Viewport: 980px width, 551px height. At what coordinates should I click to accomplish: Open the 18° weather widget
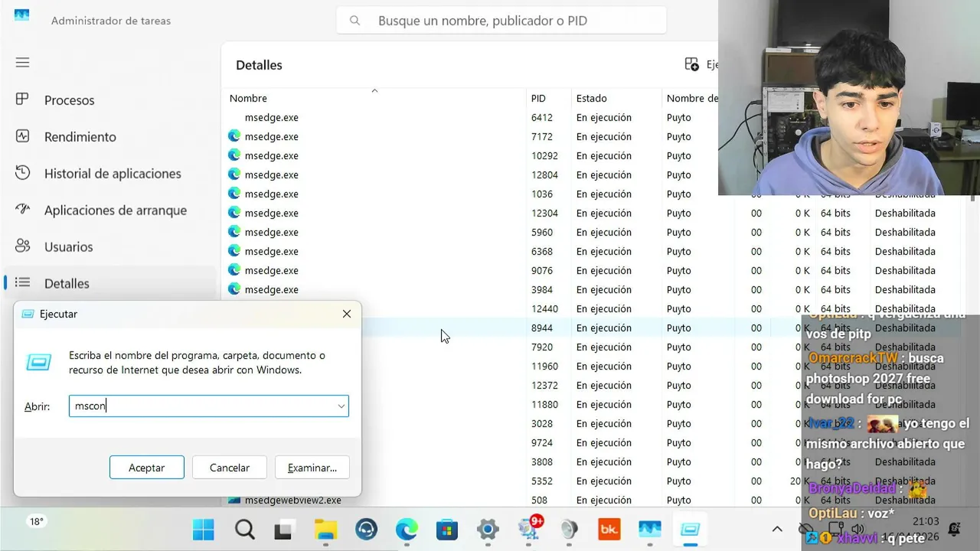[x=36, y=521]
